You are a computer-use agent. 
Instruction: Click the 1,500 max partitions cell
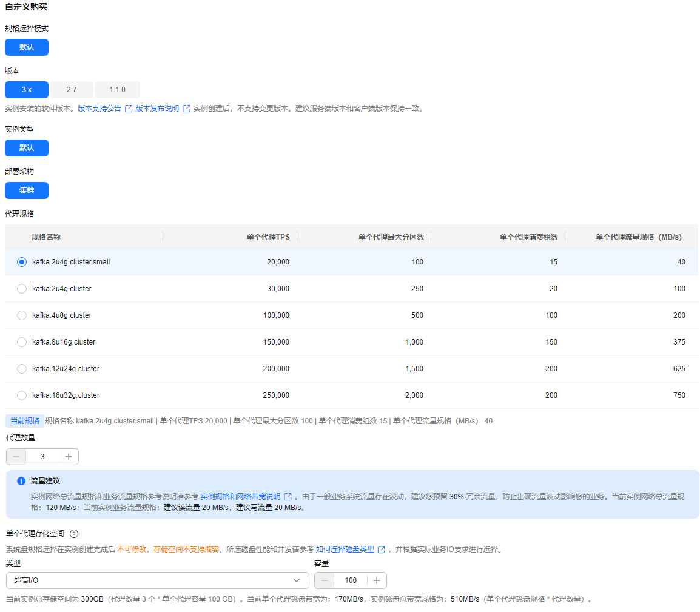coord(414,369)
